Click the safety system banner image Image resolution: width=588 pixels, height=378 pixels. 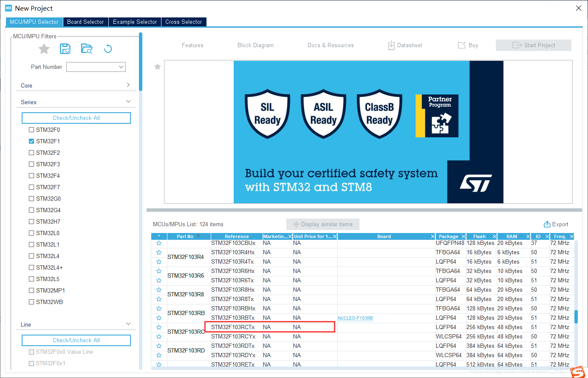coord(368,132)
